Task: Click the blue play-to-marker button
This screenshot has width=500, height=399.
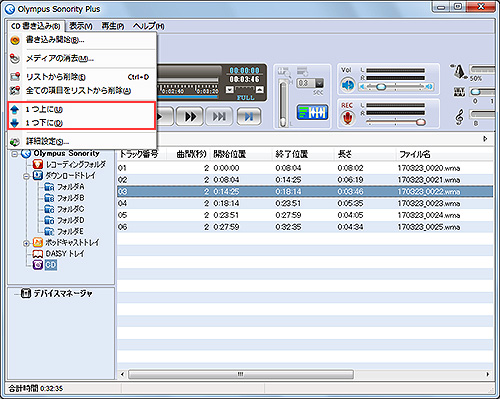Action: click(249, 117)
